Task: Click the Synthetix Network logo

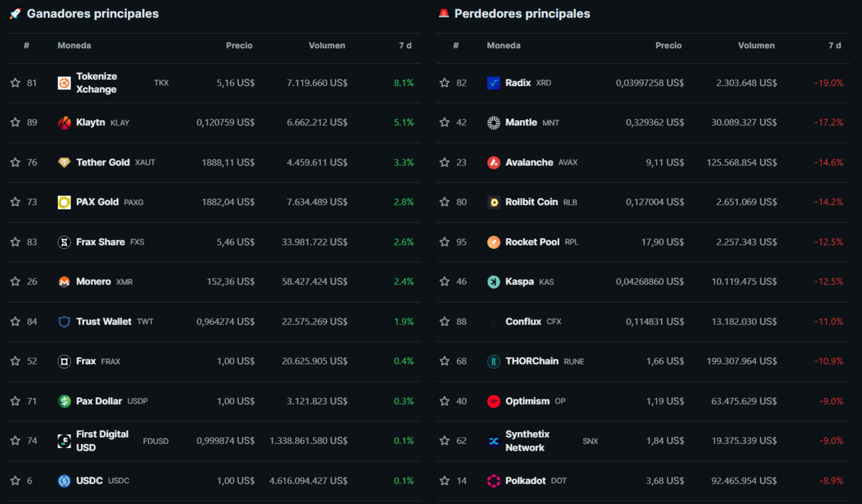Action: pos(494,441)
